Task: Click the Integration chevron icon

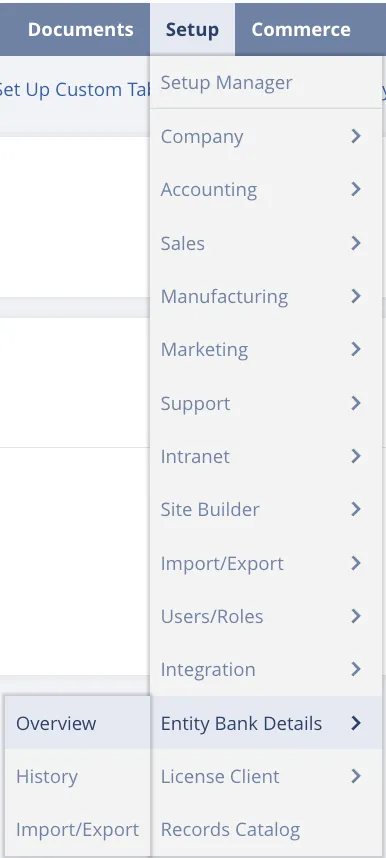Action: (x=356, y=669)
